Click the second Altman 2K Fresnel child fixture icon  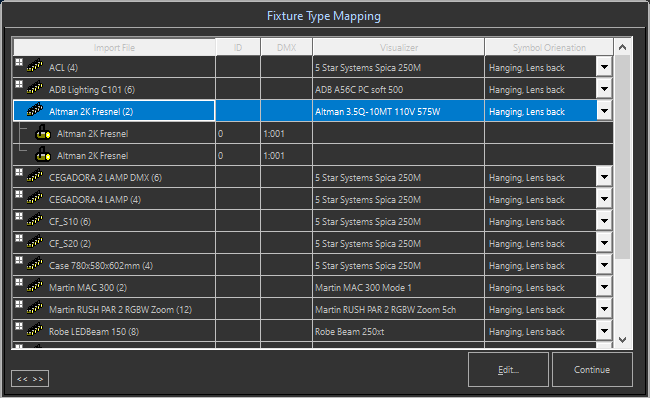43,154
